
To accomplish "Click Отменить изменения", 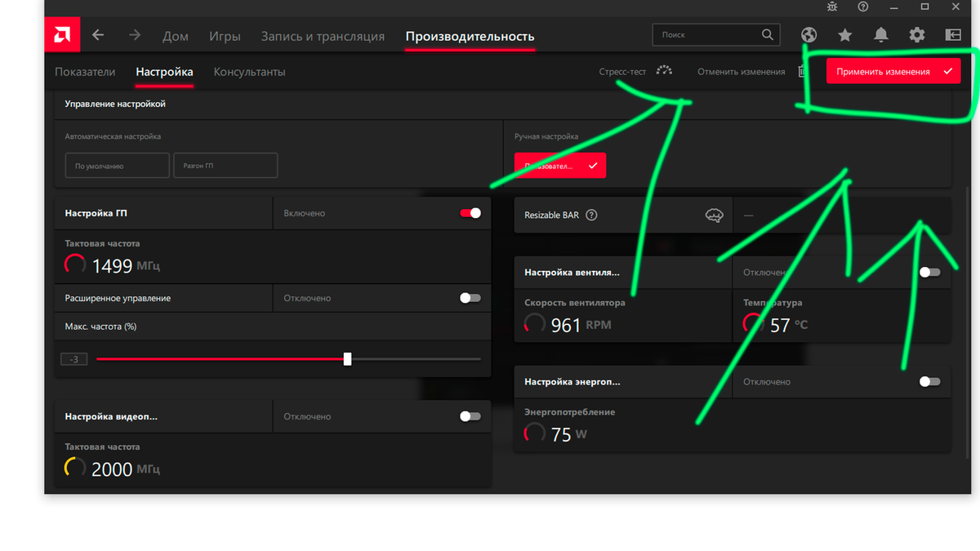I will [741, 72].
